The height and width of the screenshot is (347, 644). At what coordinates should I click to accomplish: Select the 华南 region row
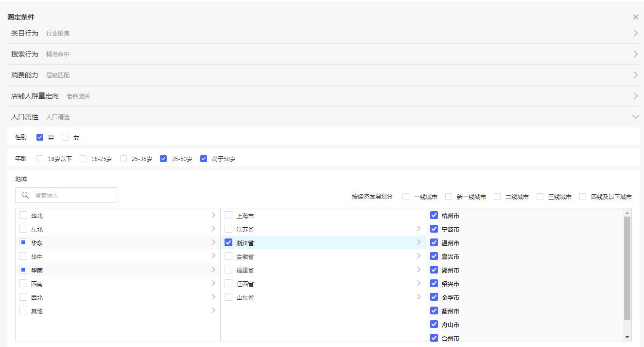point(37,270)
